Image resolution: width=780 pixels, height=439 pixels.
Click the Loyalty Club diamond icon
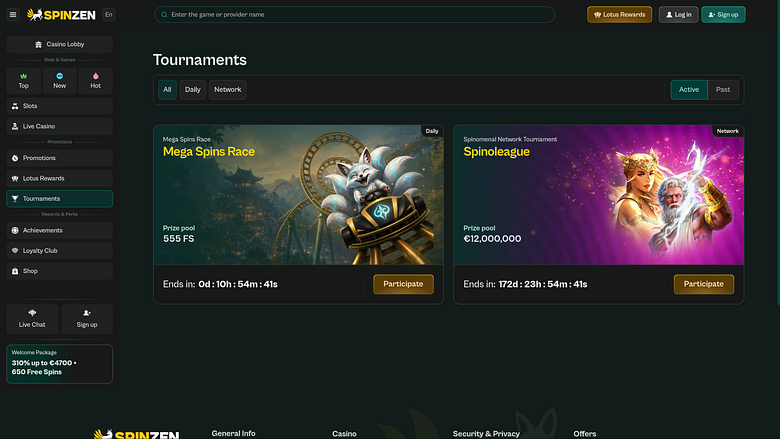[15, 251]
